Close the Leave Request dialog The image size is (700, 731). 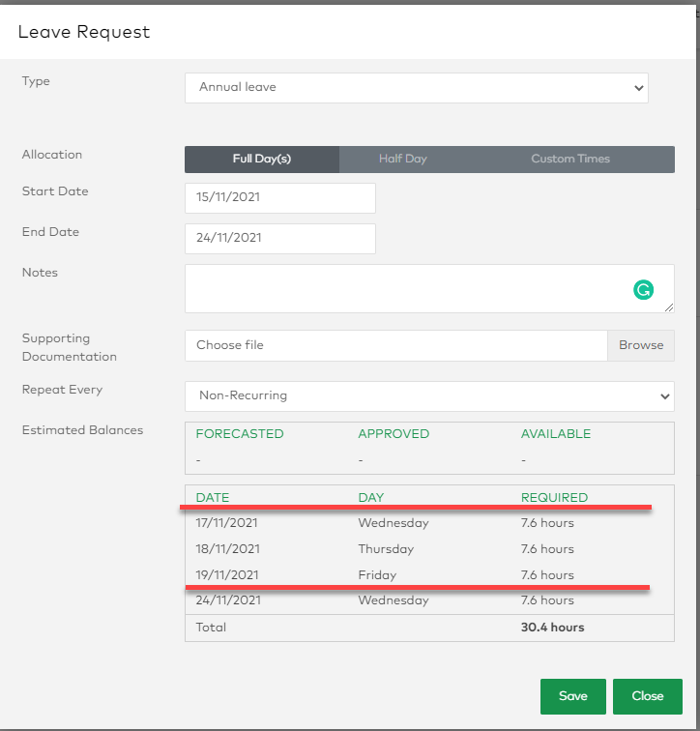pos(648,696)
